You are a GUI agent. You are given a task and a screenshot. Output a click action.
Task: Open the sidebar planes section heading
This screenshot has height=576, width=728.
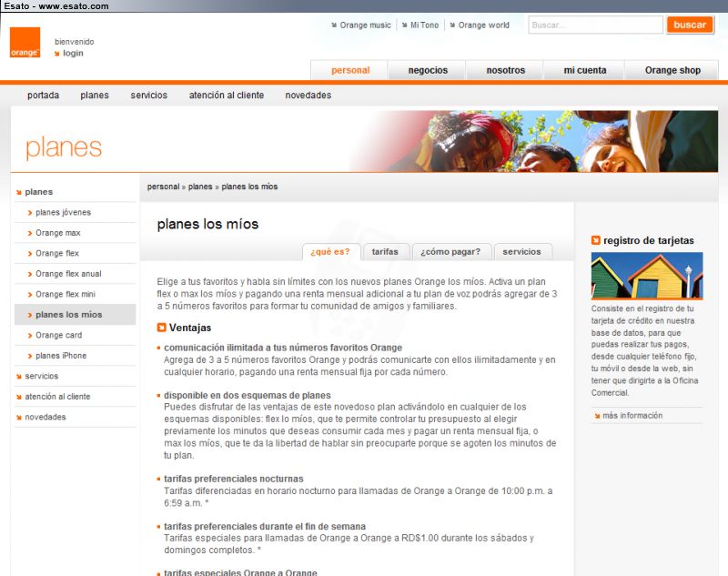(x=76, y=192)
